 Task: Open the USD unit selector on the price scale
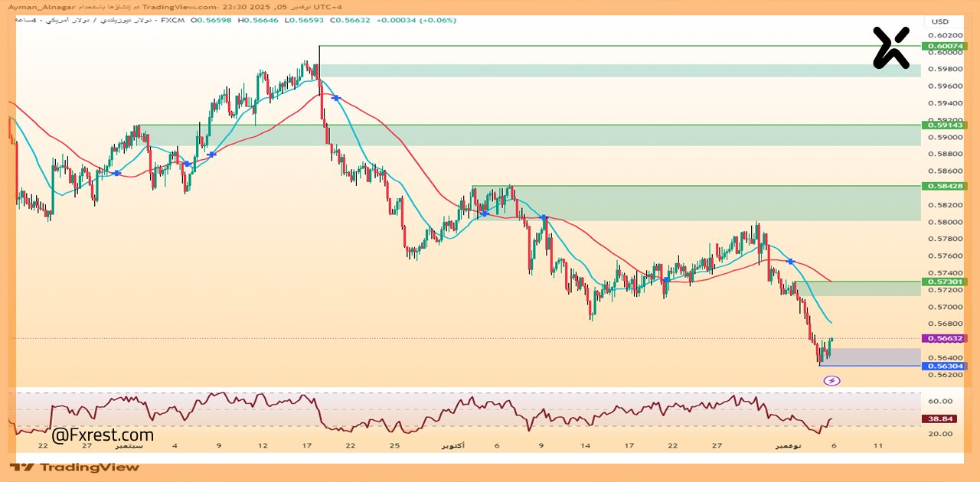tap(940, 21)
